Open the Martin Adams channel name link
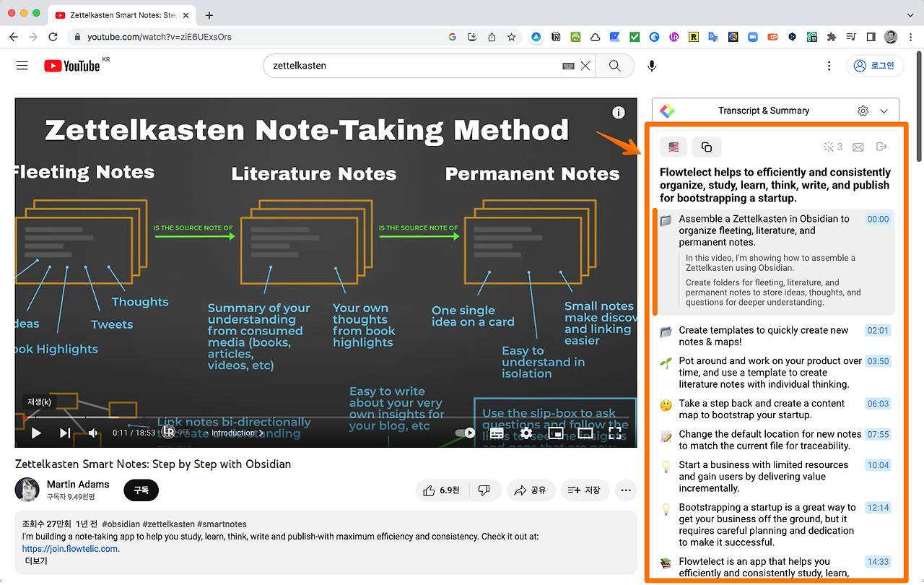Image resolution: width=924 pixels, height=585 pixels. click(78, 485)
